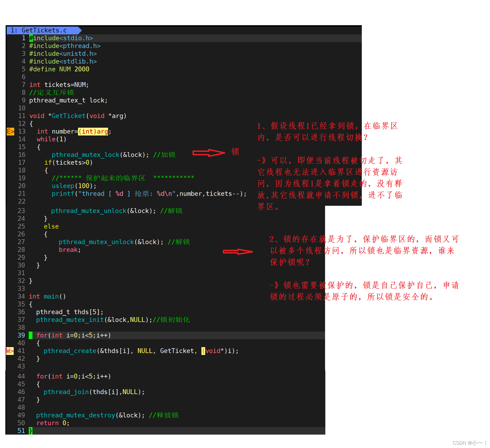Click 'break;' on line 28
The width and height of the screenshot is (490, 448).
coord(70,250)
